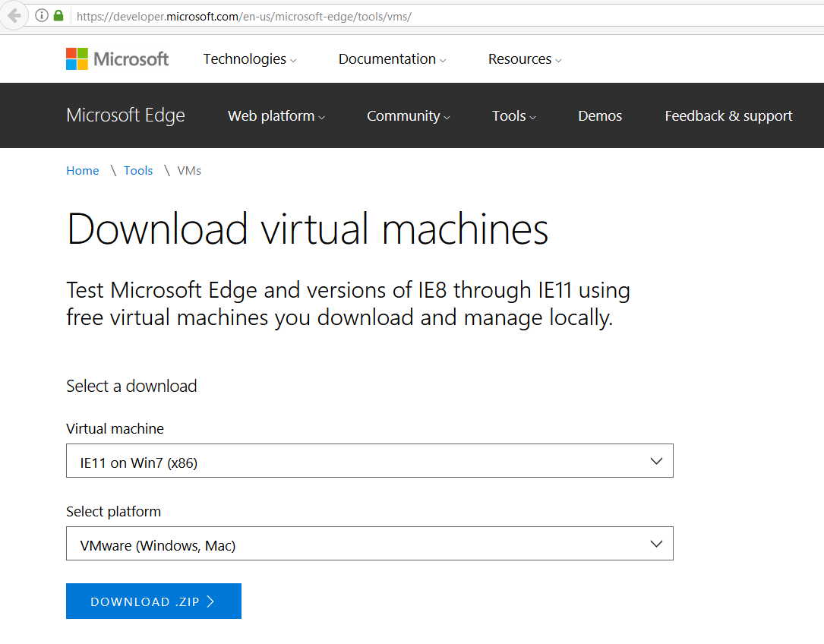Expand the Community navigation menu
This screenshot has height=644, width=824.
coord(409,115)
